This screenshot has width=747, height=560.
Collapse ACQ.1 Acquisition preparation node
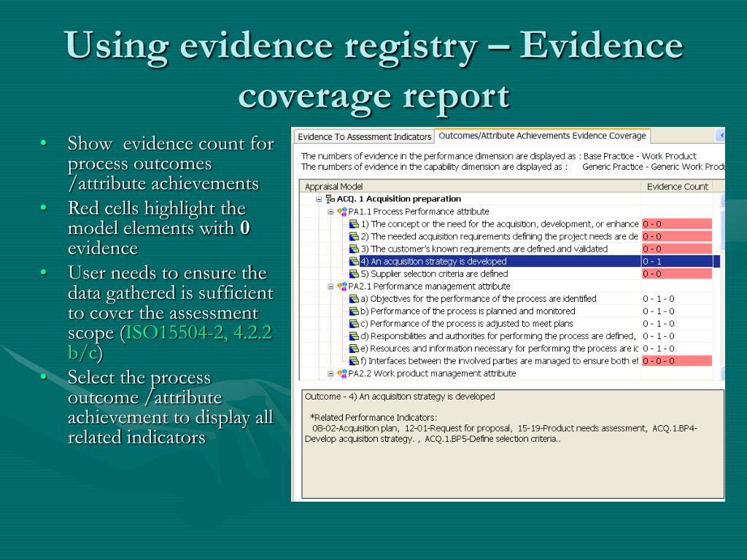click(x=319, y=199)
